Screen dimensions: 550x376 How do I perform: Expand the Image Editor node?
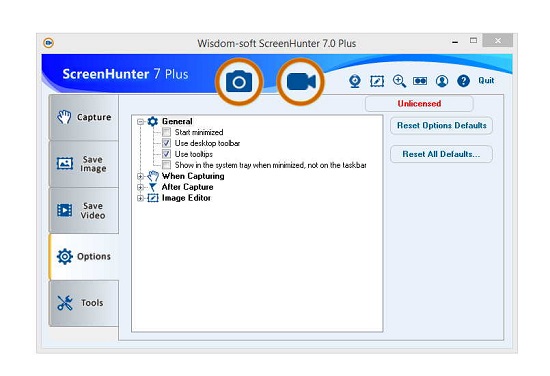[x=141, y=198]
